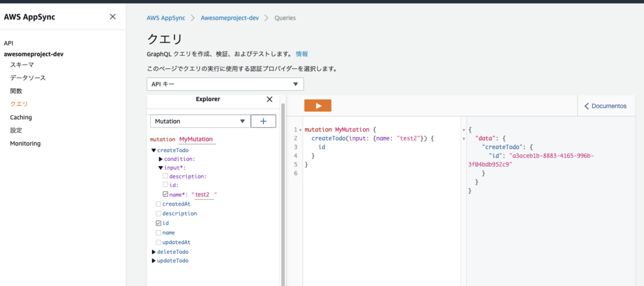Image resolution: width=644 pixels, height=286 pixels.
Task: Select クエリ in the sidebar
Action: (x=19, y=104)
